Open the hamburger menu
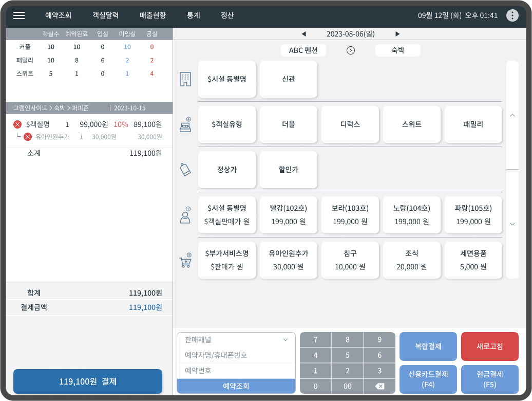532x401 pixels. point(19,15)
